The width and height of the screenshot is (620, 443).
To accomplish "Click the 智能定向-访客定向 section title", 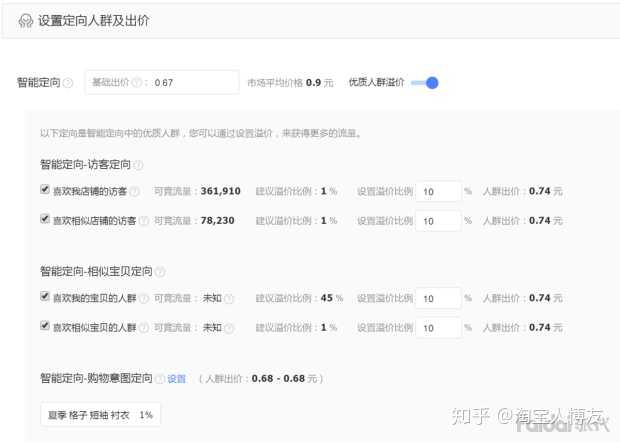I will coord(85,164).
